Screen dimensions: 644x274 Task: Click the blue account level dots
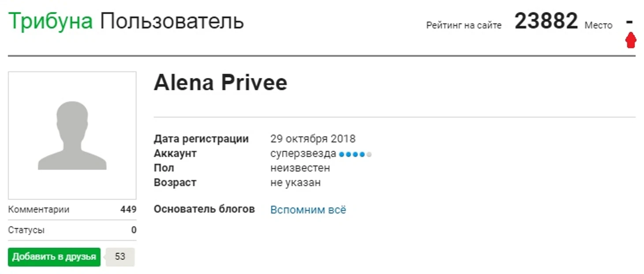pyautogui.click(x=356, y=154)
